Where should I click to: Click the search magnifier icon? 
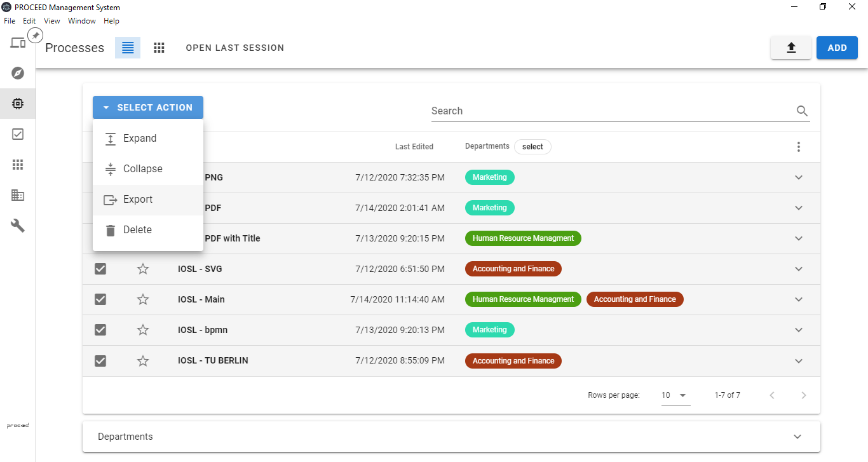coord(802,111)
